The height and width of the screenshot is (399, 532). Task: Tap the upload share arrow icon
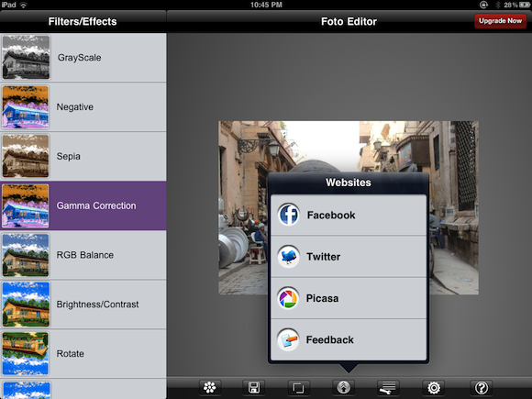pyautogui.click(x=343, y=387)
